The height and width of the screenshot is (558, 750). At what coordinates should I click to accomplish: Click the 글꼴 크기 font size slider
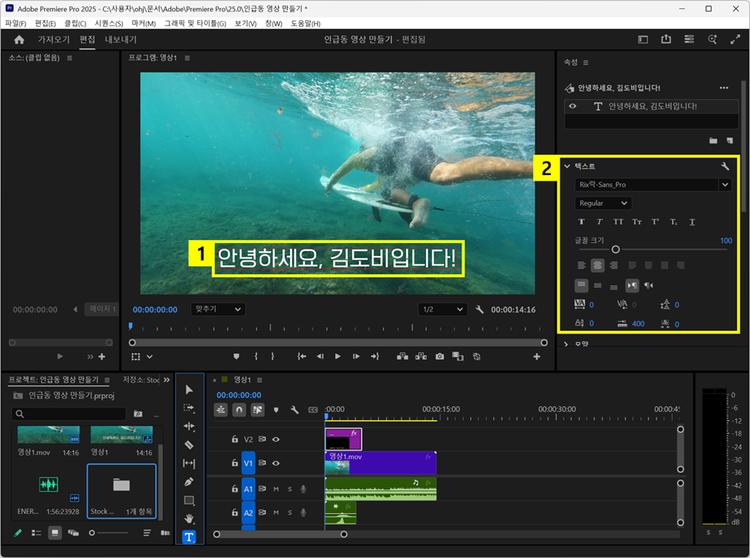(x=616, y=249)
